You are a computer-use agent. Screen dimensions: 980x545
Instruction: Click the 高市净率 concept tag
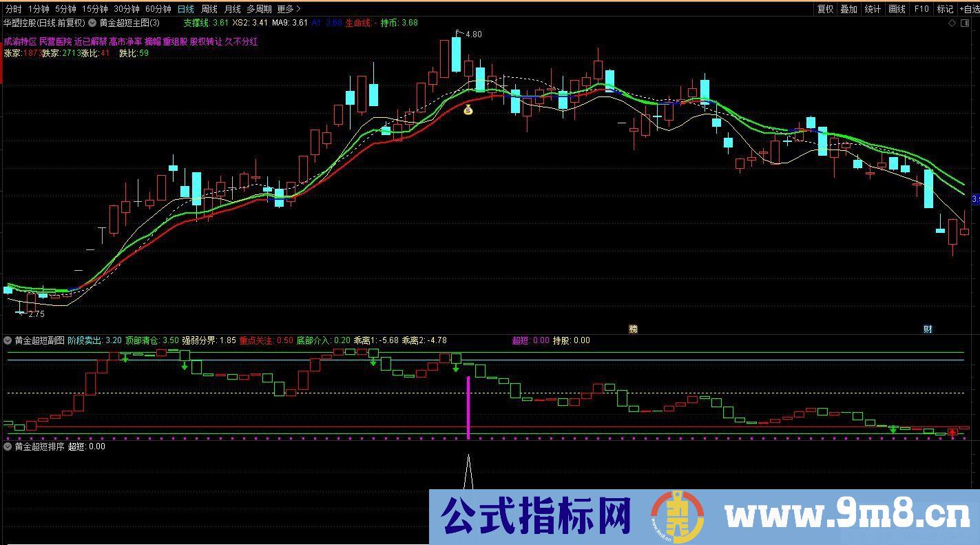pos(125,42)
